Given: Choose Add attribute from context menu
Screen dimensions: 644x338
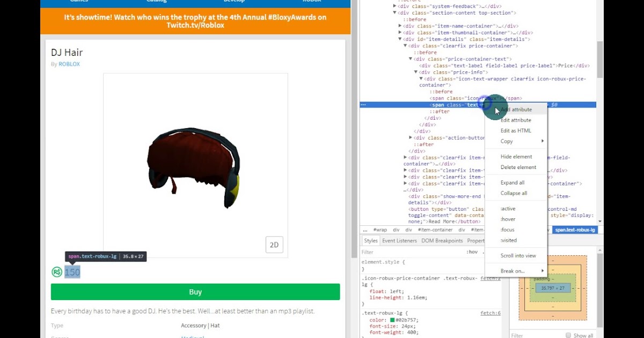Looking at the screenshot, I should 516,109.
